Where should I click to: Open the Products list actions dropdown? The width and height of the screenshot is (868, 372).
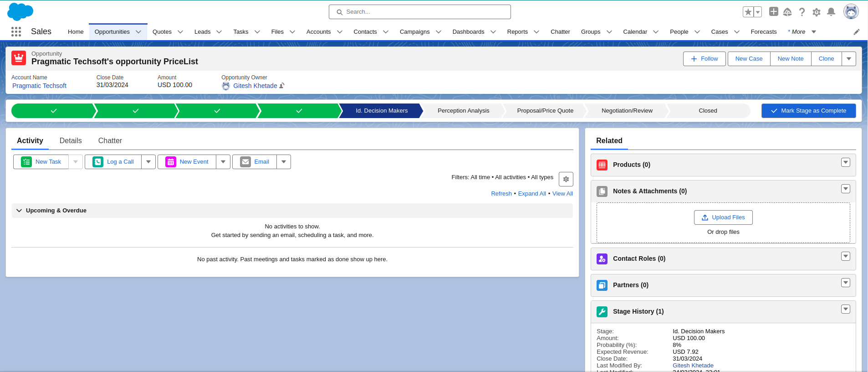[x=846, y=162]
